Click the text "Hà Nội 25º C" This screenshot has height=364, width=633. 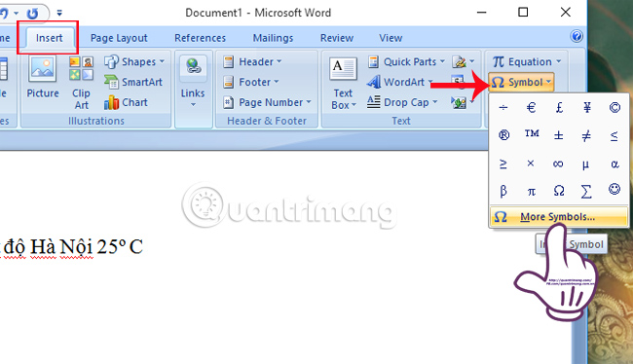[x=88, y=246]
